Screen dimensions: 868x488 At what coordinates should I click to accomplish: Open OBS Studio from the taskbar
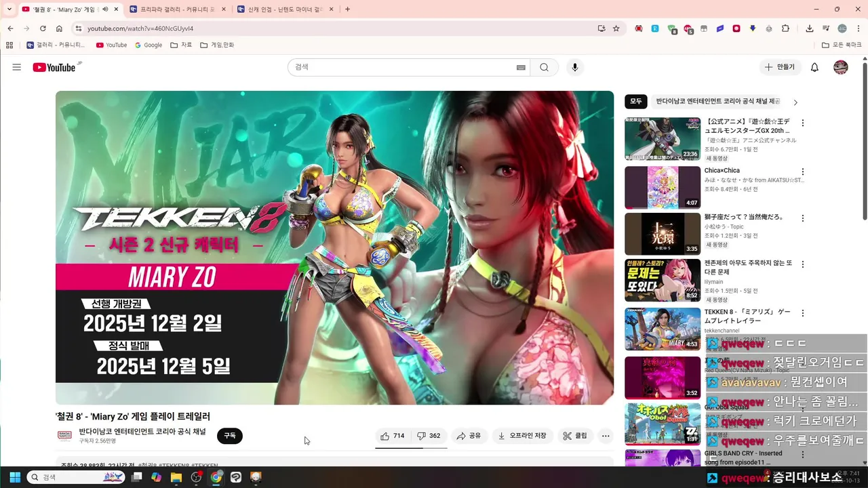(x=196, y=477)
